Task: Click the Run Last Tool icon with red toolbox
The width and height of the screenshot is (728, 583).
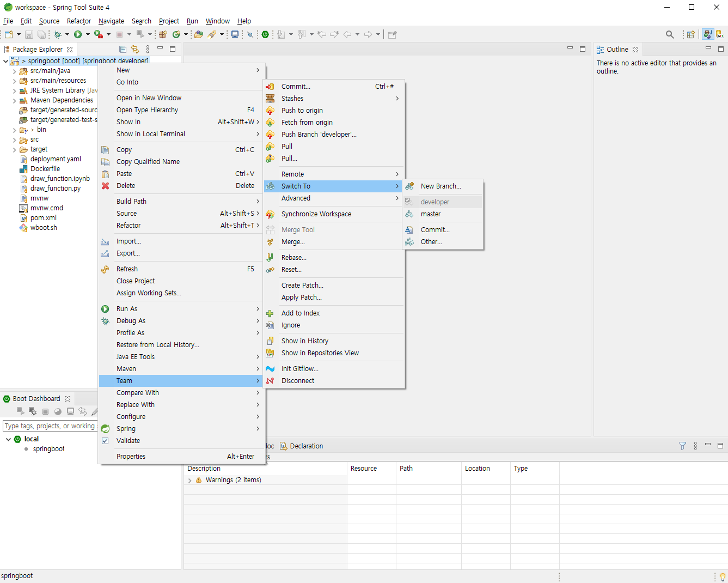Action: (99, 34)
